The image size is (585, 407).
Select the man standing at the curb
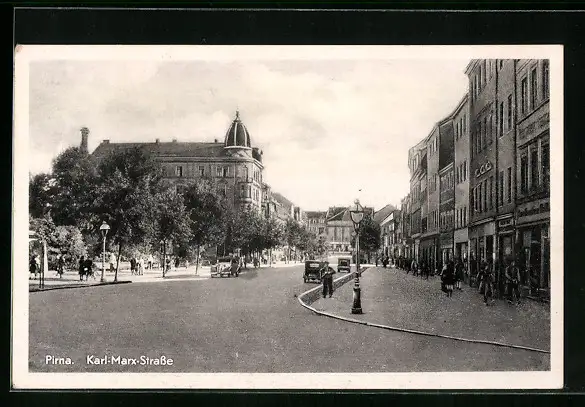(x=328, y=280)
